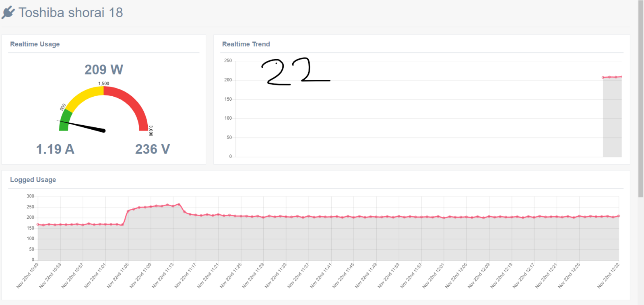
Task: Click the last data point of Logged Usage line
Action: click(x=619, y=216)
